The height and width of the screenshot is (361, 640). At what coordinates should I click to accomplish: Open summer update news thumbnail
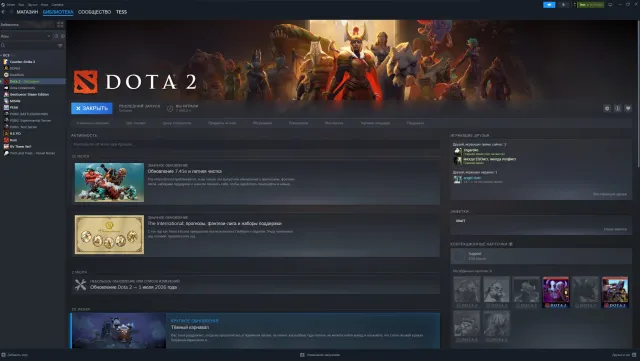tap(109, 183)
